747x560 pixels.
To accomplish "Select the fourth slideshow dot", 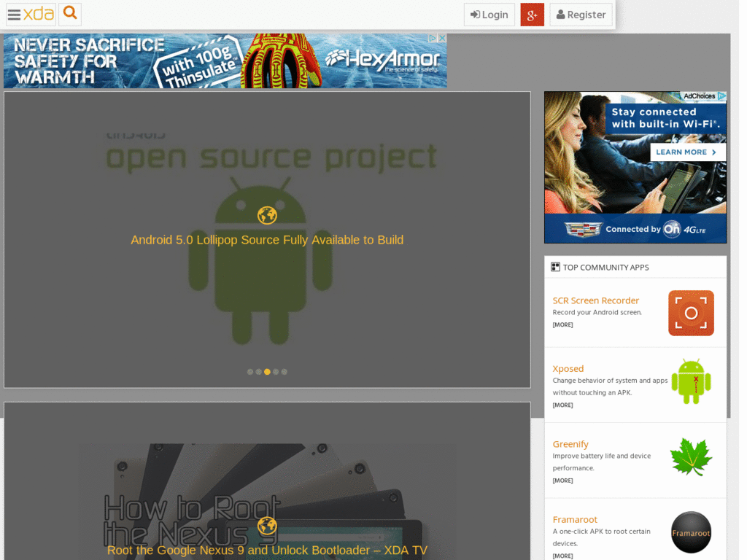I will click(x=275, y=372).
